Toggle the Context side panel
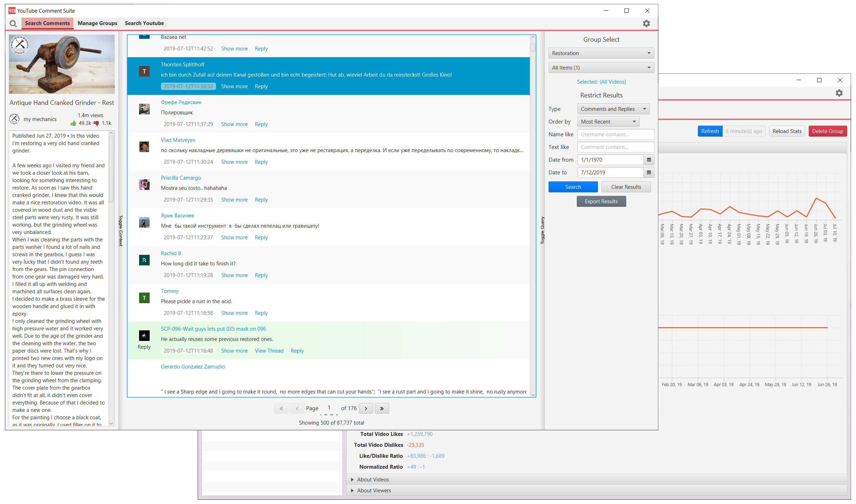 [121, 230]
